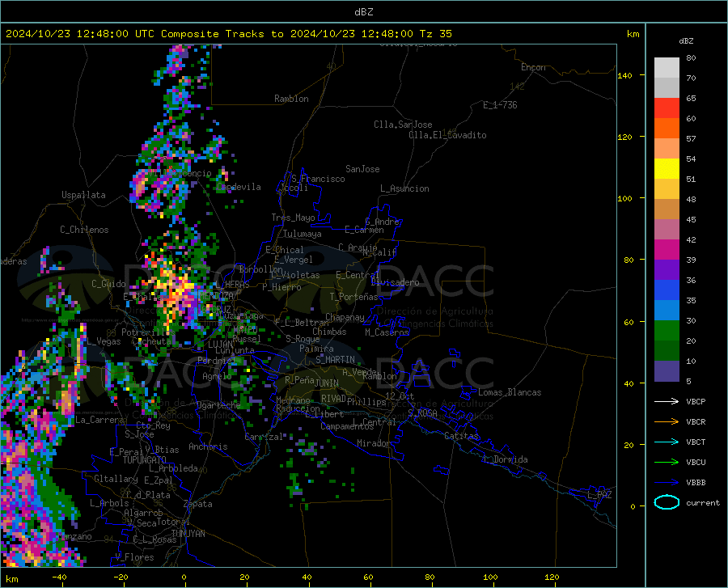Pick the bright yellow 51–54 dBZ swatch
Image resolution: width=728 pixels, height=588 pixels.
pyautogui.click(x=667, y=169)
